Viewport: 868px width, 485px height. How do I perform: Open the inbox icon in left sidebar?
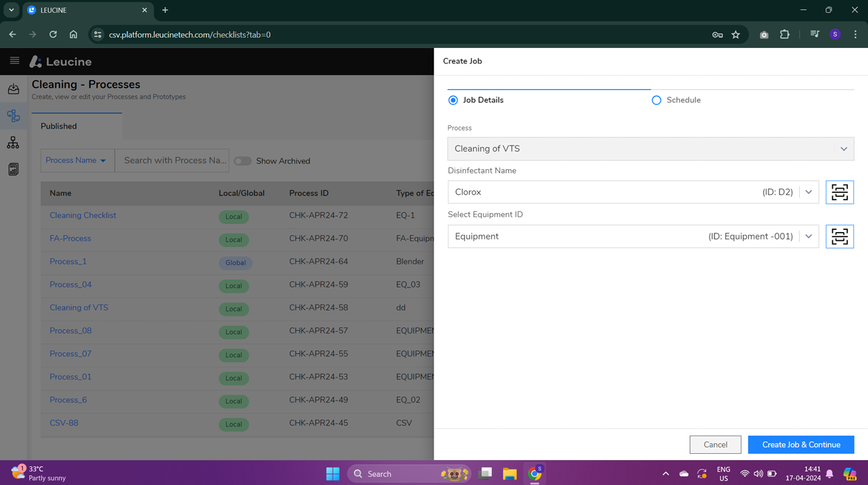14,89
